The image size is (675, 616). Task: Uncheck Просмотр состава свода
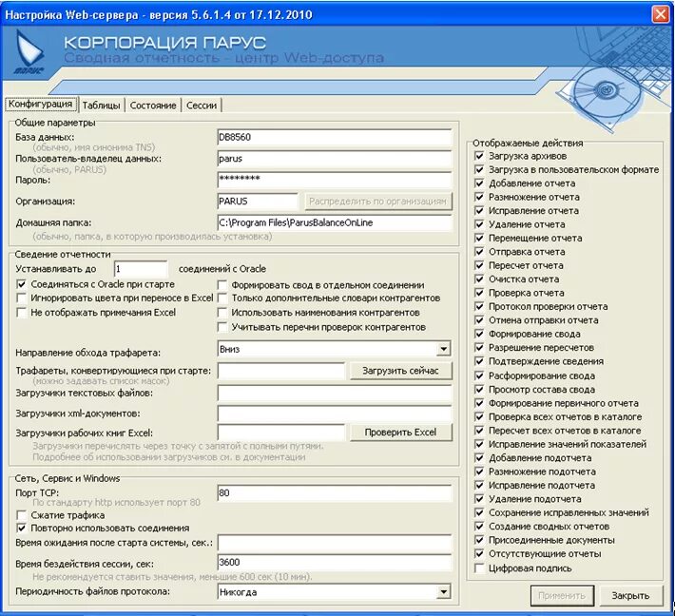coord(479,390)
